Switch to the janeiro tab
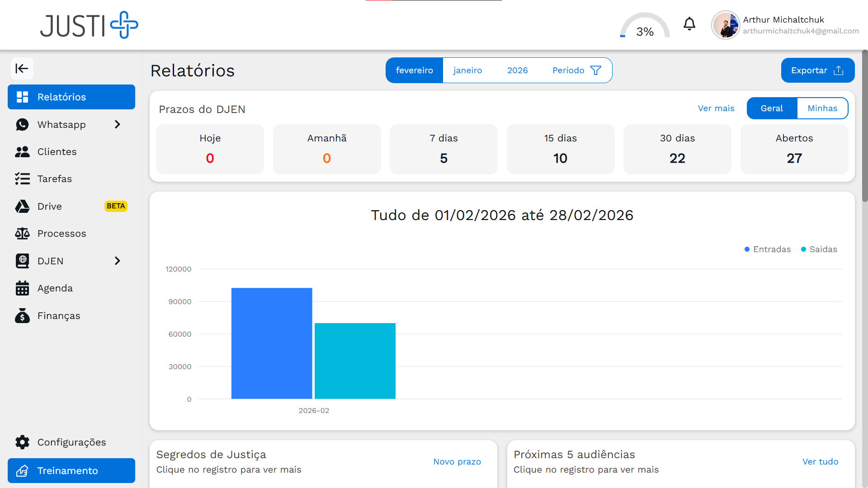868x488 pixels. point(467,70)
